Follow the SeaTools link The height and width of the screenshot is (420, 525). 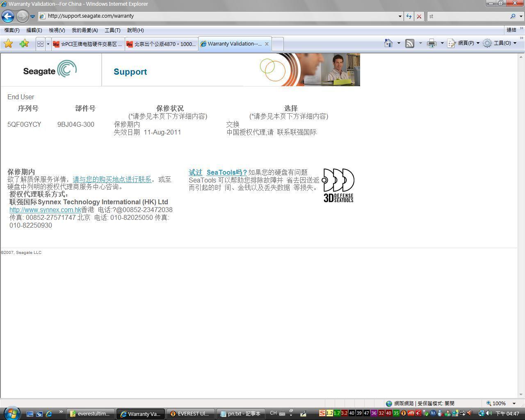(x=226, y=173)
